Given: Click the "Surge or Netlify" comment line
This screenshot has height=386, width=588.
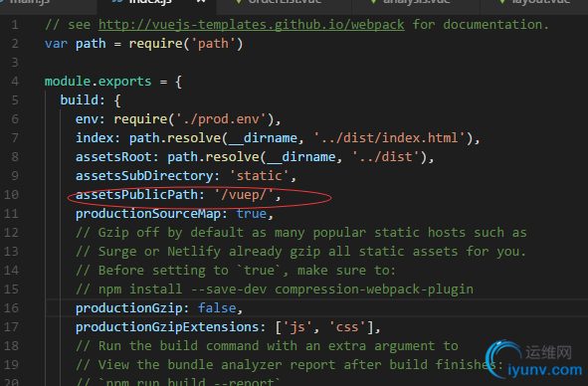Looking at the screenshot, I should pos(301,252).
